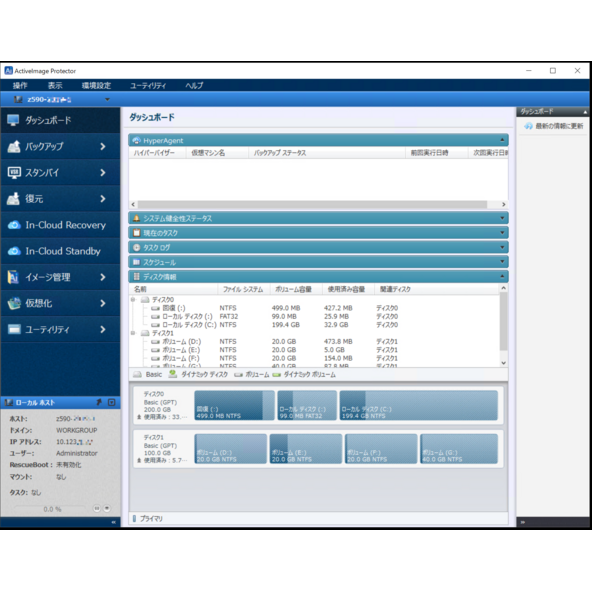Click the イメージ管理 Ai icon in sidebar
The image size is (592, 592).
click(13, 277)
